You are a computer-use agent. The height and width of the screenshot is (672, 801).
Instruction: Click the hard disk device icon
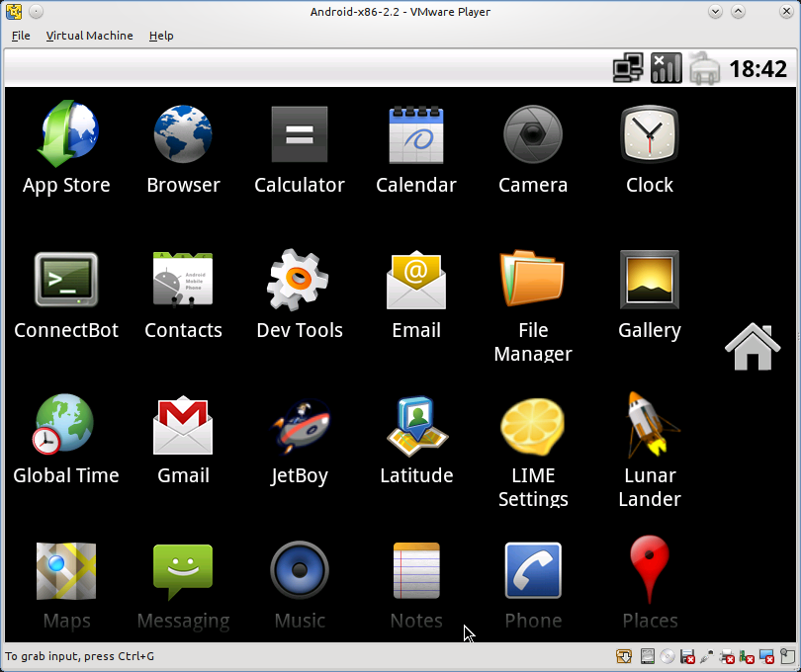point(648,656)
